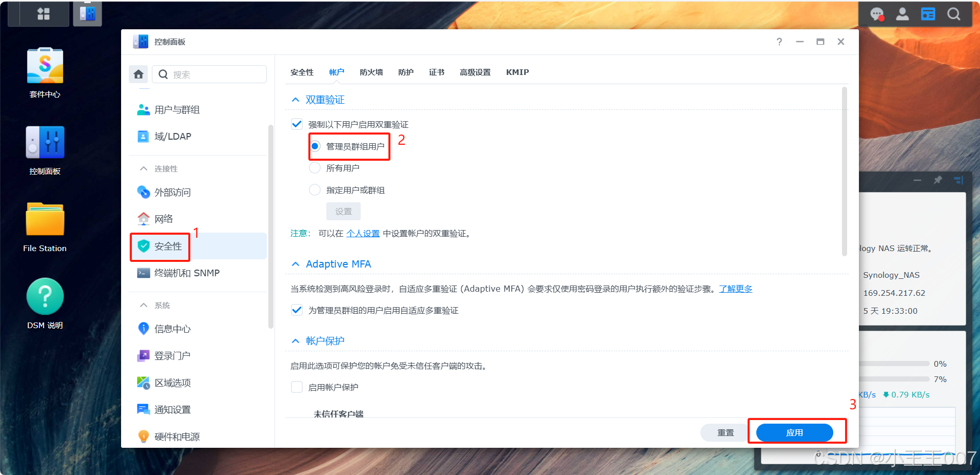The width and height of the screenshot is (980, 475).
Task: Click the greyed 设置 button
Action: pos(343,212)
